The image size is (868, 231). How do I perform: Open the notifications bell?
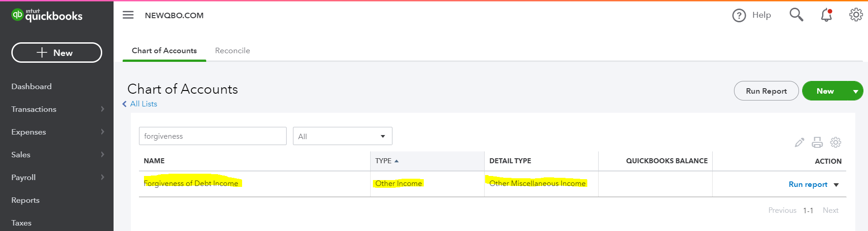(826, 15)
